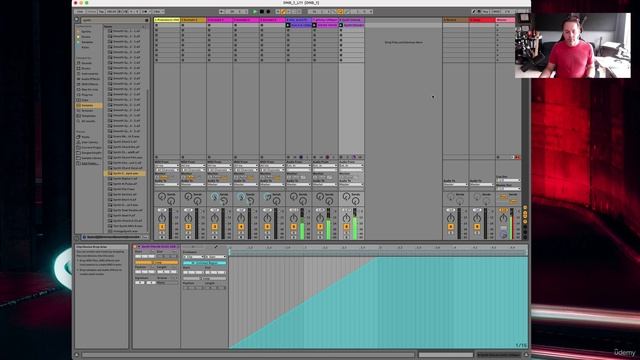Screen dimensions: 640x360
Task: Open envelope device chooser dropdown
Action: 193,257
